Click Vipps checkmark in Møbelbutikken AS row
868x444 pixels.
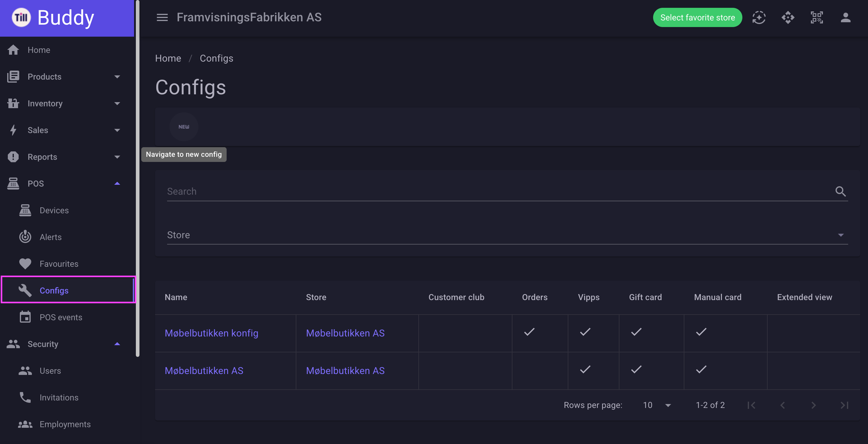(x=585, y=370)
